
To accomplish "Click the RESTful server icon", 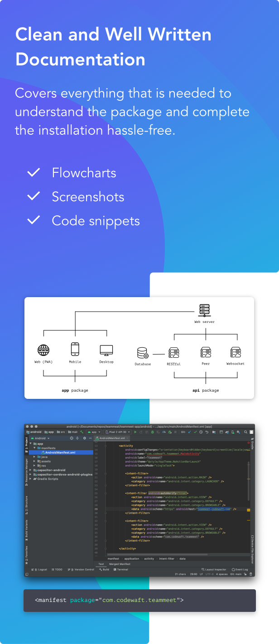I will coord(173,353).
